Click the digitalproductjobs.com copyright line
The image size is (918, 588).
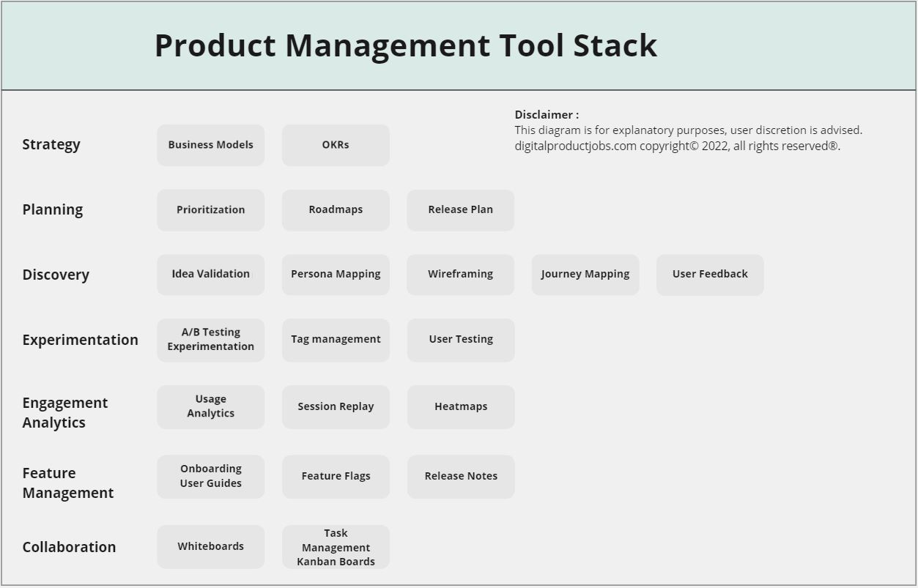pyautogui.click(x=678, y=146)
